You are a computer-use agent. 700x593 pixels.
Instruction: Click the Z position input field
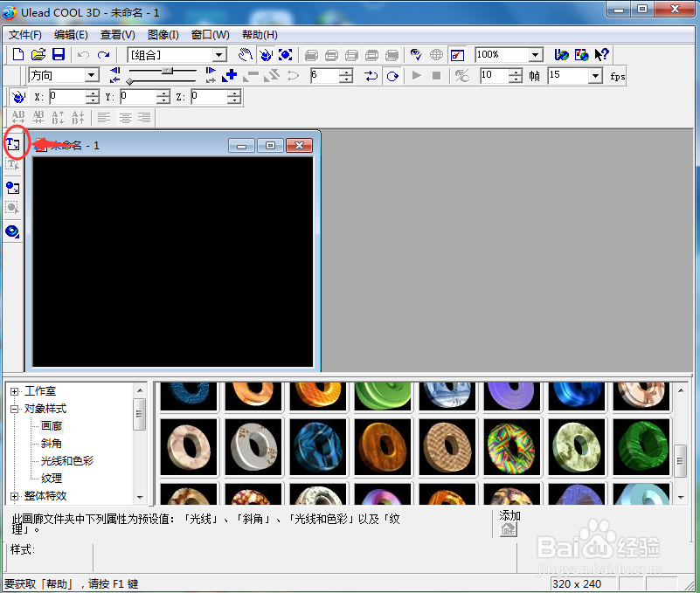209,96
